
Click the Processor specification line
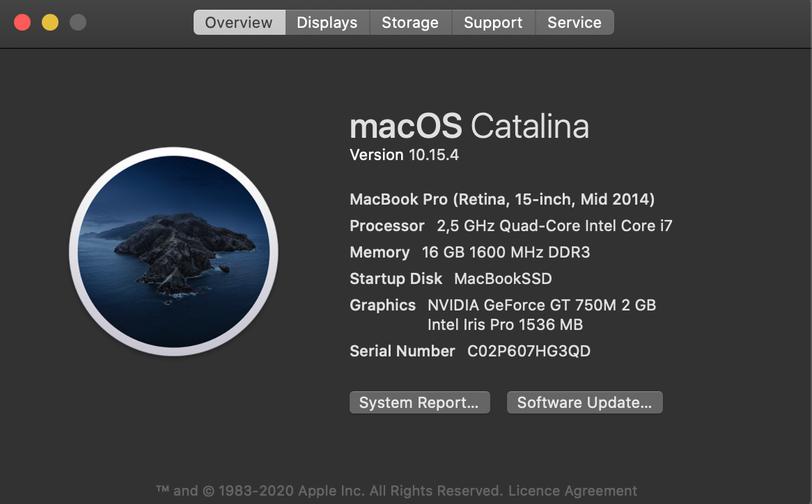[511, 226]
